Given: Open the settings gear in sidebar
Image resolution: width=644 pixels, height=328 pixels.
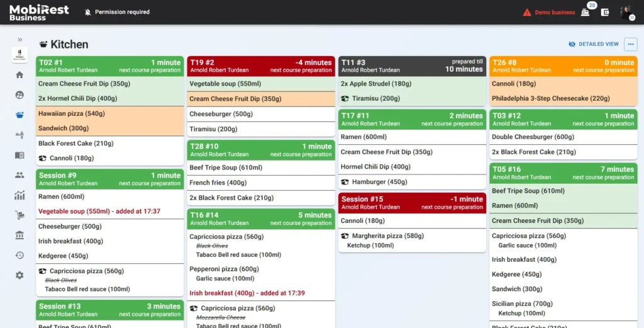Looking at the screenshot, I should pos(19,275).
